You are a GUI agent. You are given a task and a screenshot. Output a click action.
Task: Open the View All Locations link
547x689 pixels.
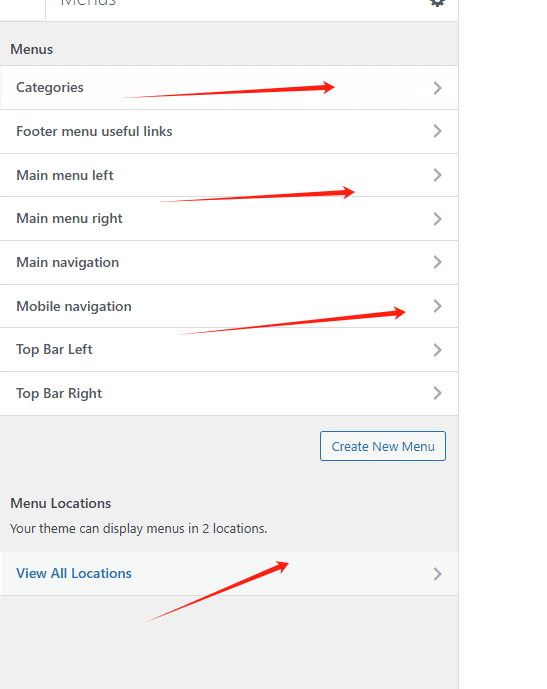[x=74, y=573]
